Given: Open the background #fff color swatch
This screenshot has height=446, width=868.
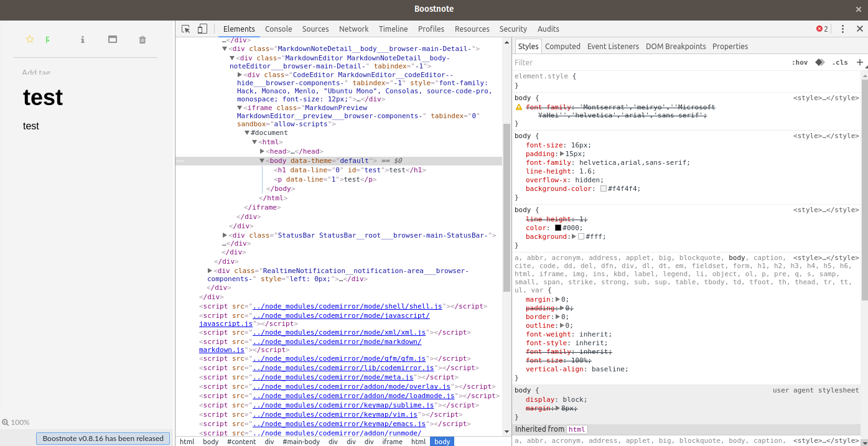Looking at the screenshot, I should point(581,236).
